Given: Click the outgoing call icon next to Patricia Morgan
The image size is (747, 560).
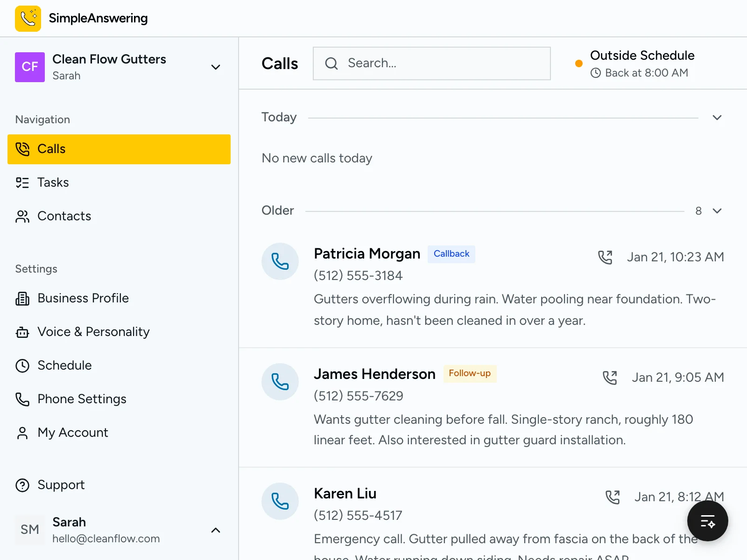Looking at the screenshot, I should tap(606, 257).
